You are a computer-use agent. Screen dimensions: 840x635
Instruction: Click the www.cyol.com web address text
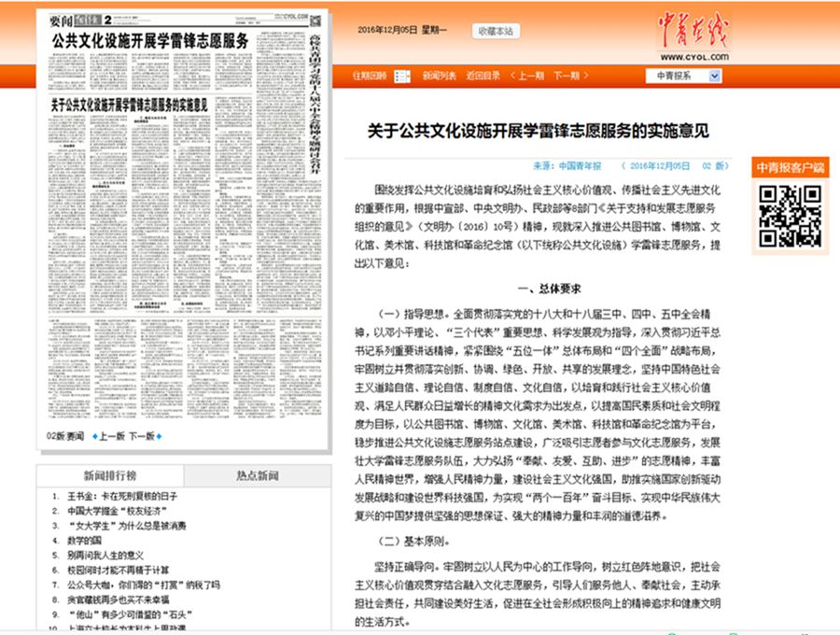click(694, 57)
